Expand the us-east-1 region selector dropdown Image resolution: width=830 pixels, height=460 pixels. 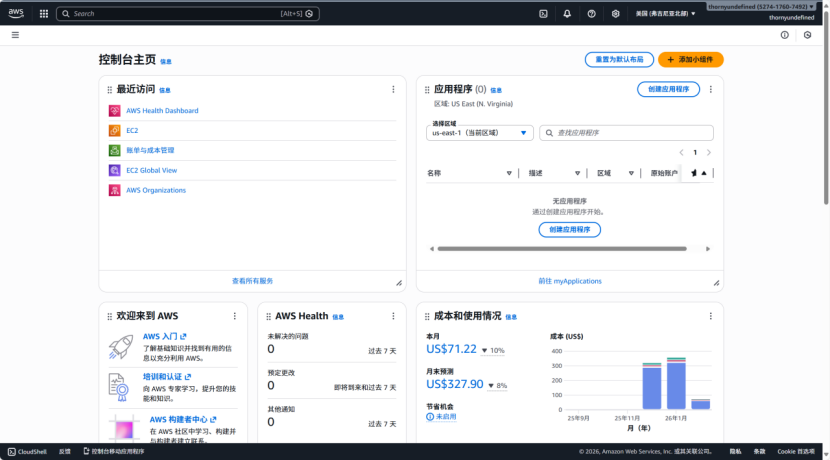click(480, 132)
